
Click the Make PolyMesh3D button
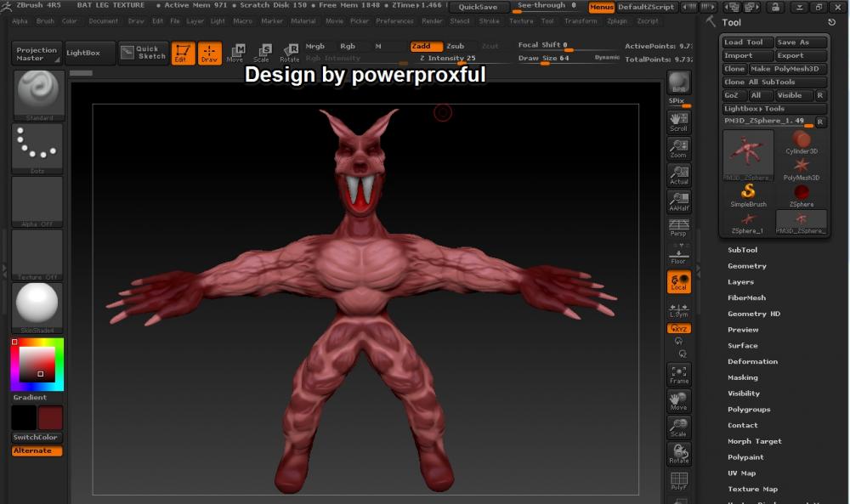pyautogui.click(x=785, y=69)
